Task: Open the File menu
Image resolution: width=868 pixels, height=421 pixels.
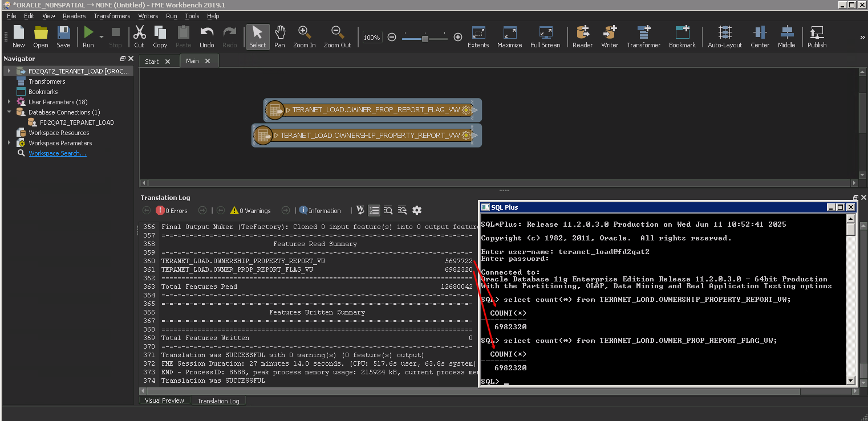Action: pyautogui.click(x=11, y=16)
